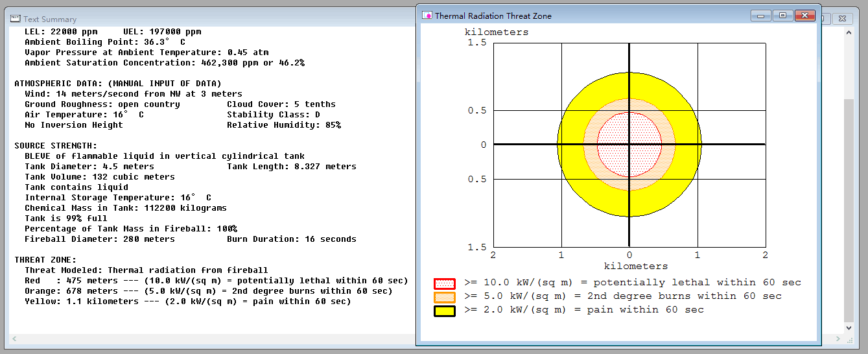
Task: Click 'Percentage of Tank Mass in Fireball' line
Action: pos(131,229)
